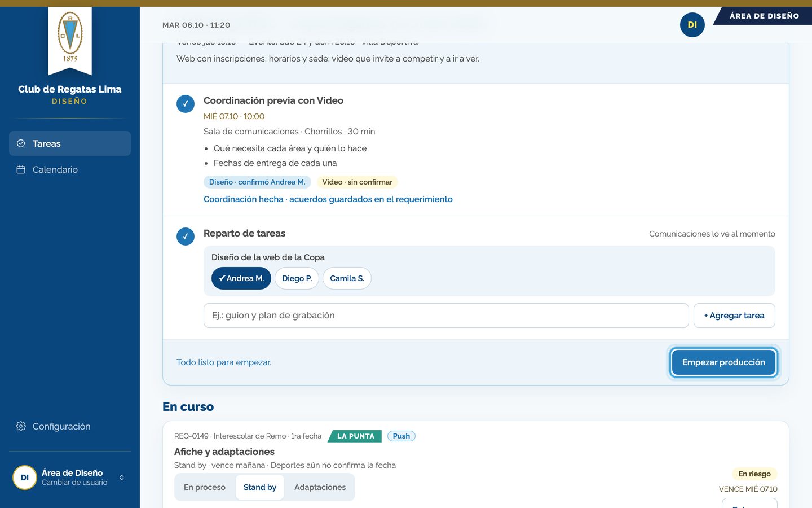Switch to the Adaptaciones status tab

tap(320, 487)
